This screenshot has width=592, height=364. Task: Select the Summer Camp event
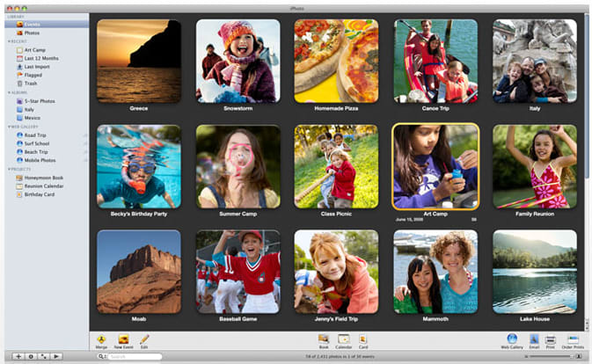[x=238, y=166]
